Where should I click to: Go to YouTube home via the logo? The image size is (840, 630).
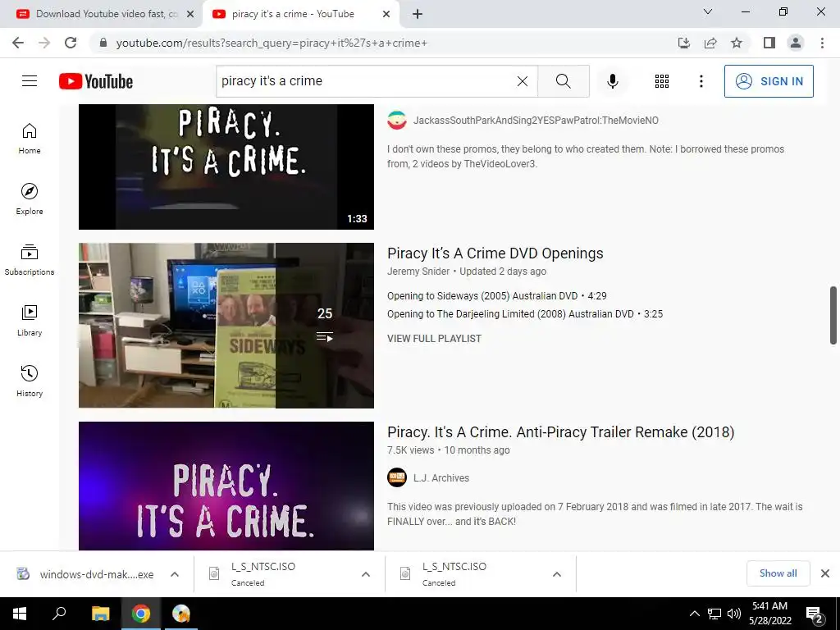tap(96, 81)
